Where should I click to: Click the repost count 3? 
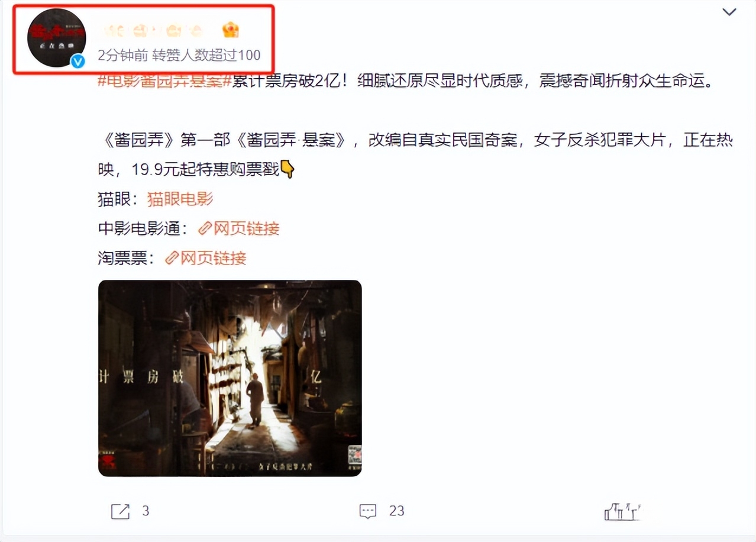[146, 511]
